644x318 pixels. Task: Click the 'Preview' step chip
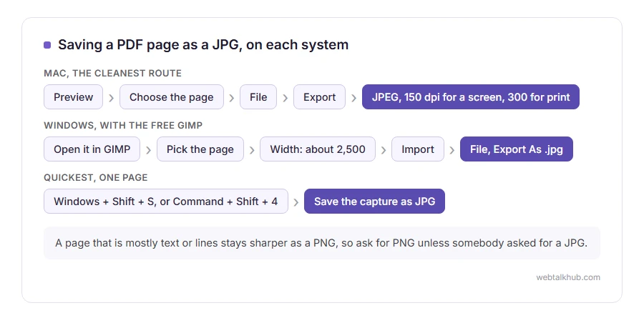coord(73,97)
